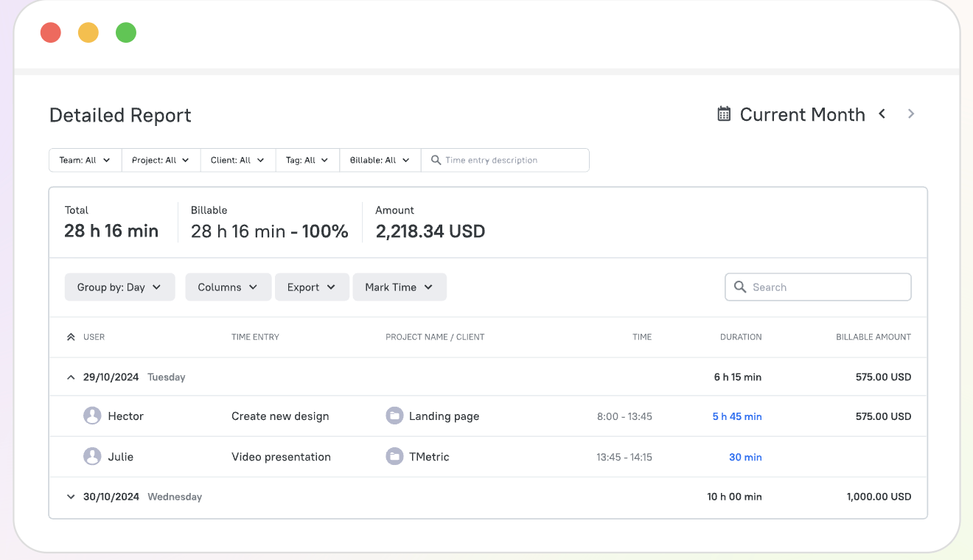This screenshot has height=560, width=973.
Task: Open the Team: All filter dropdown
Action: [x=86, y=160]
